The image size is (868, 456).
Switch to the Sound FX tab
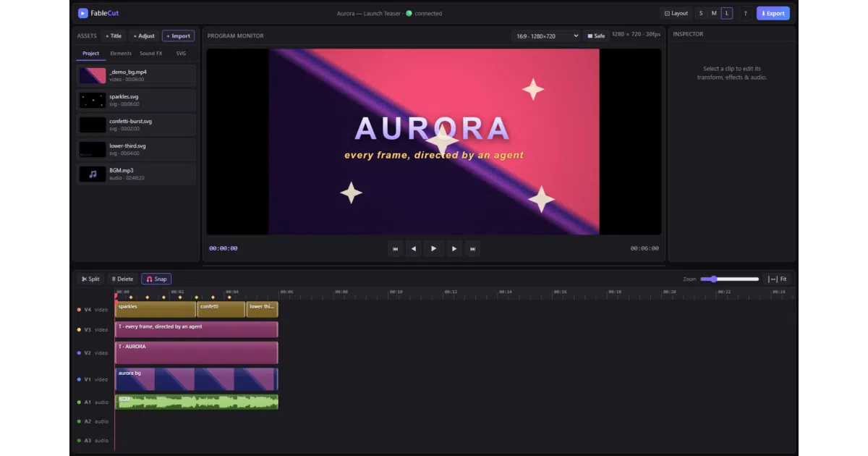click(x=151, y=54)
